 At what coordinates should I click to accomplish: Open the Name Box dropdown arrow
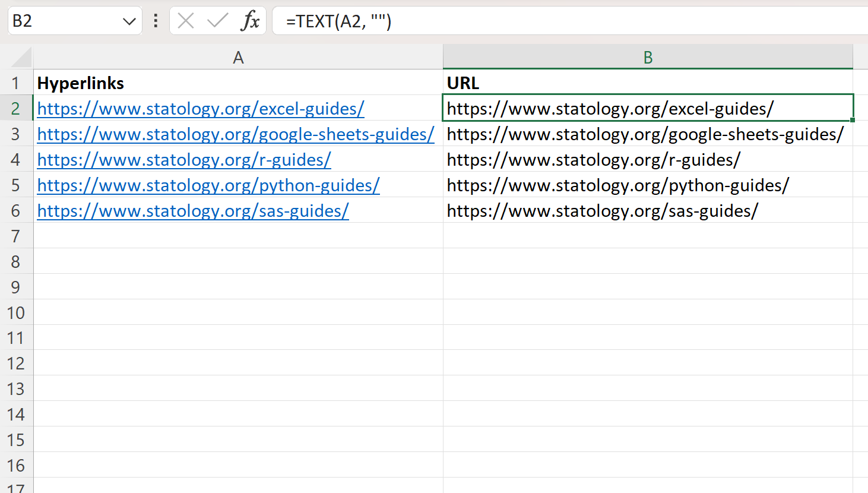click(x=129, y=20)
